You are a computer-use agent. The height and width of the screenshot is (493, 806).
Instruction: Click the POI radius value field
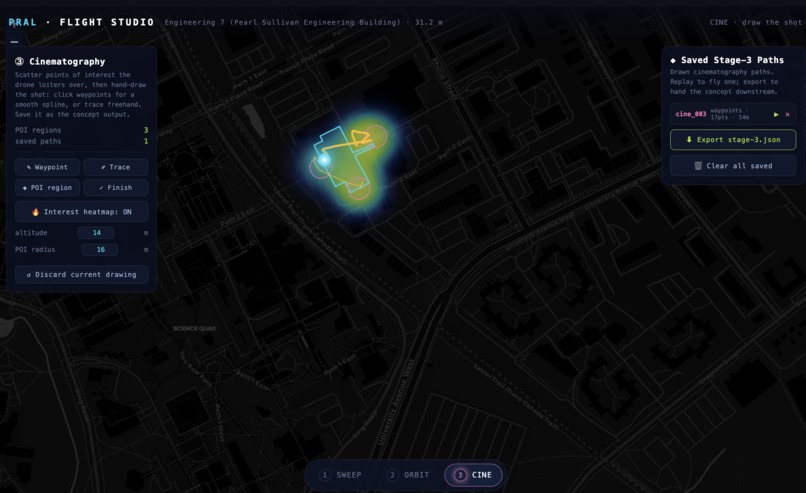point(100,250)
